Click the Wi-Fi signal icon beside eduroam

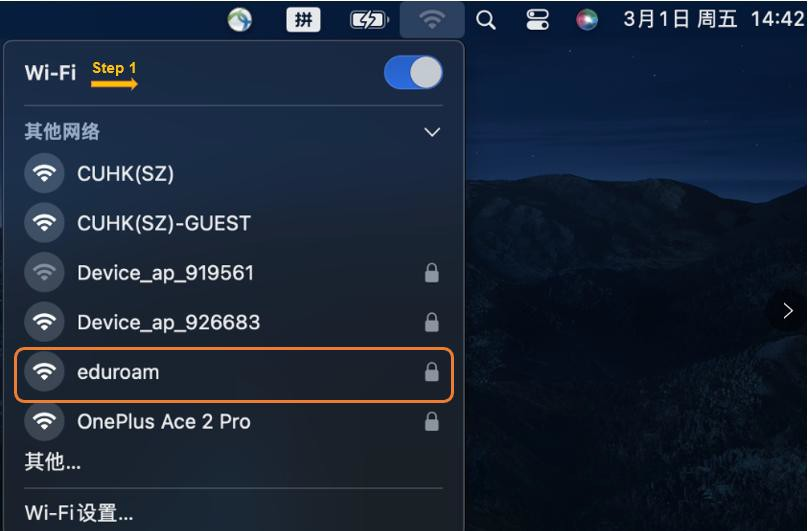[x=44, y=372]
